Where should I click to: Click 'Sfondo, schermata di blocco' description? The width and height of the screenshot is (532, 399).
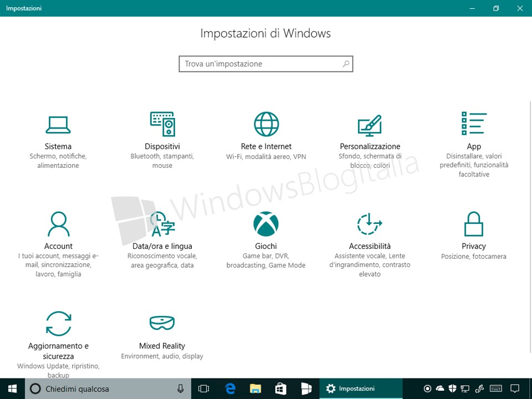click(x=370, y=161)
